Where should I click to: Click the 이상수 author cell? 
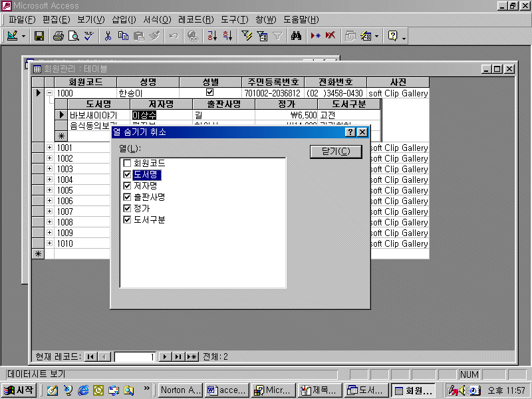pos(161,115)
